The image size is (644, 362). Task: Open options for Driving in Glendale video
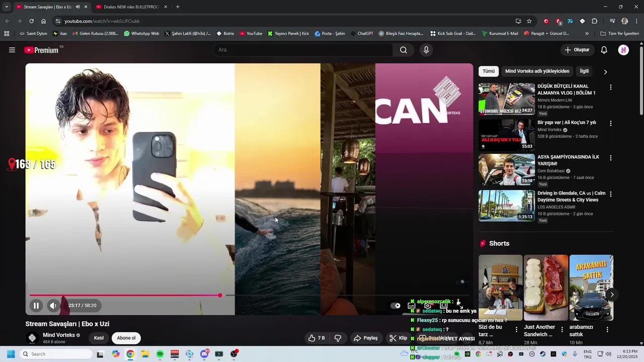pyautogui.click(x=611, y=194)
